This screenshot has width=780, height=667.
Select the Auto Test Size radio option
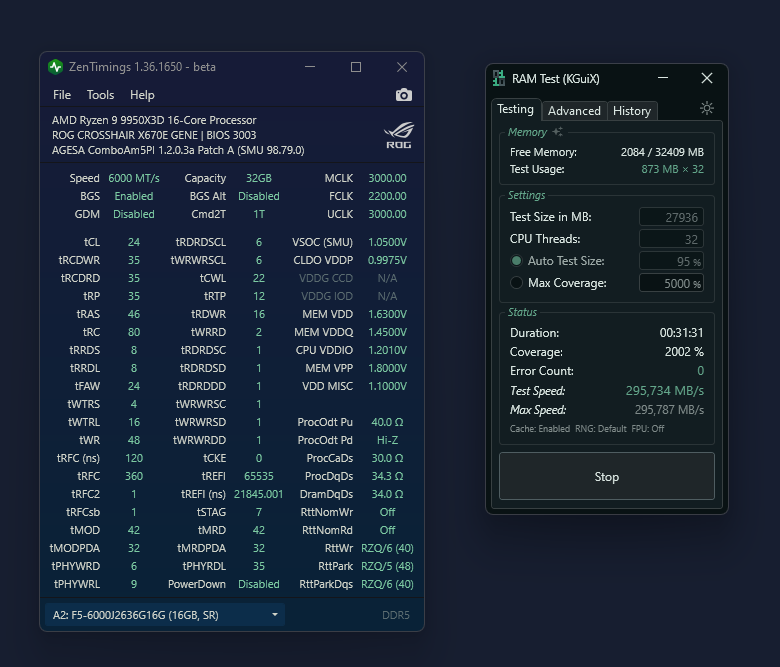(516, 261)
